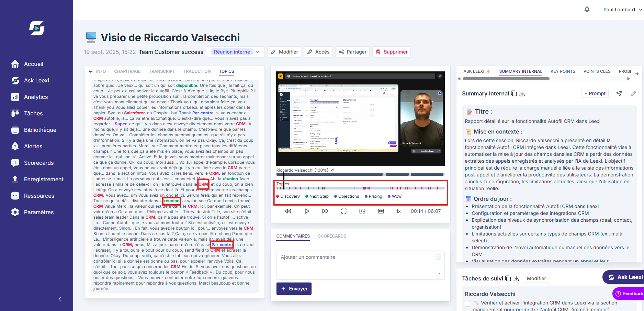Open the notifications bell
644x311 pixels.
click(x=587, y=10)
